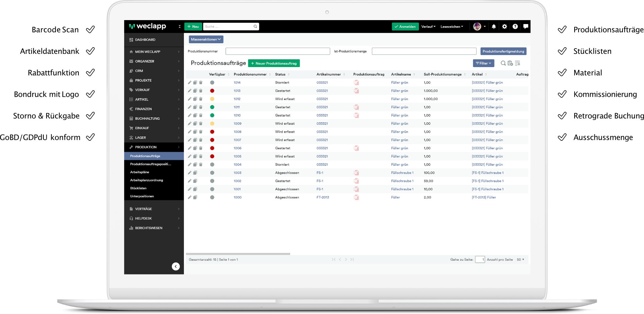This screenshot has height=314, width=644.
Task: Select Produktionsaufträge in Produktion submenu
Action: point(154,156)
